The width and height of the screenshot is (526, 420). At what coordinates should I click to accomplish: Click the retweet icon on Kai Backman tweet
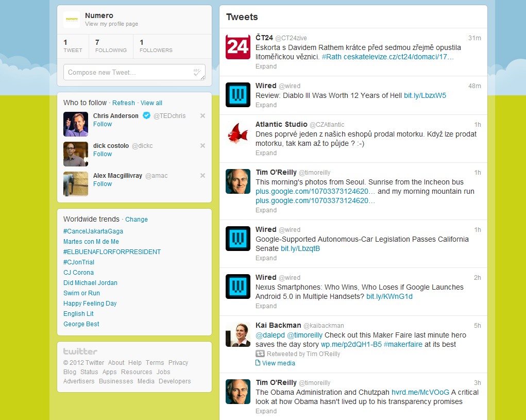[x=260, y=354]
